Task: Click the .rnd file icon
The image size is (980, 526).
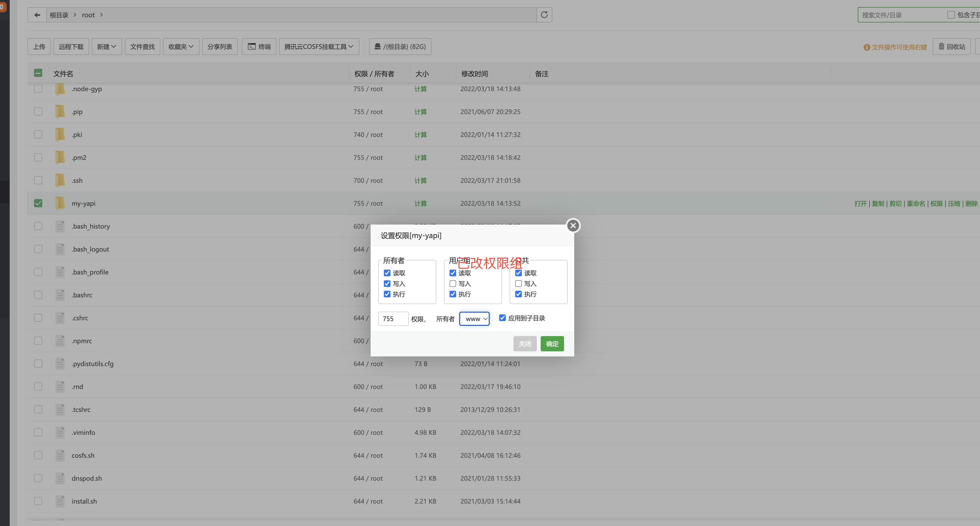Action: click(x=60, y=386)
